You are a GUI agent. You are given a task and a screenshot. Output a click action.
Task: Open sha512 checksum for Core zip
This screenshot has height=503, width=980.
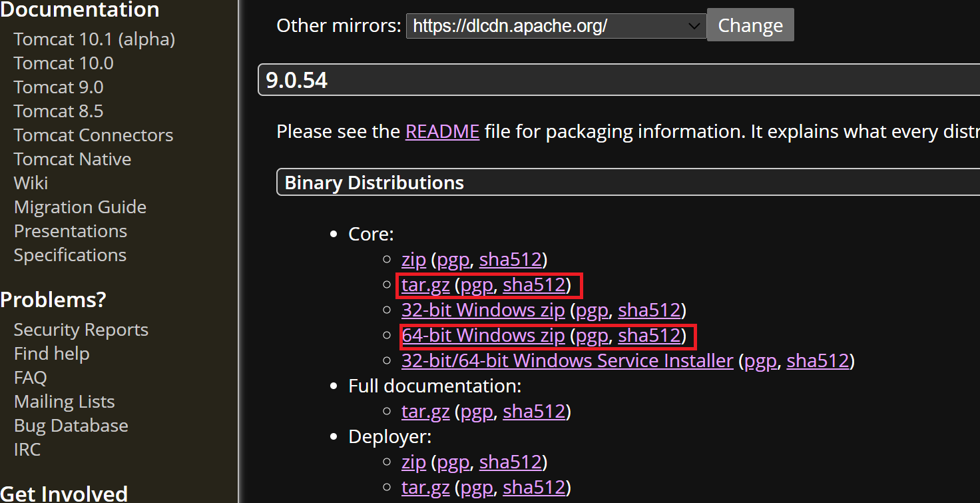[x=511, y=260]
